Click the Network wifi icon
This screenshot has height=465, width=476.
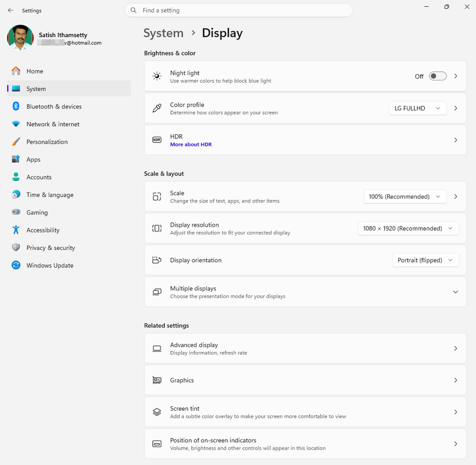16,124
